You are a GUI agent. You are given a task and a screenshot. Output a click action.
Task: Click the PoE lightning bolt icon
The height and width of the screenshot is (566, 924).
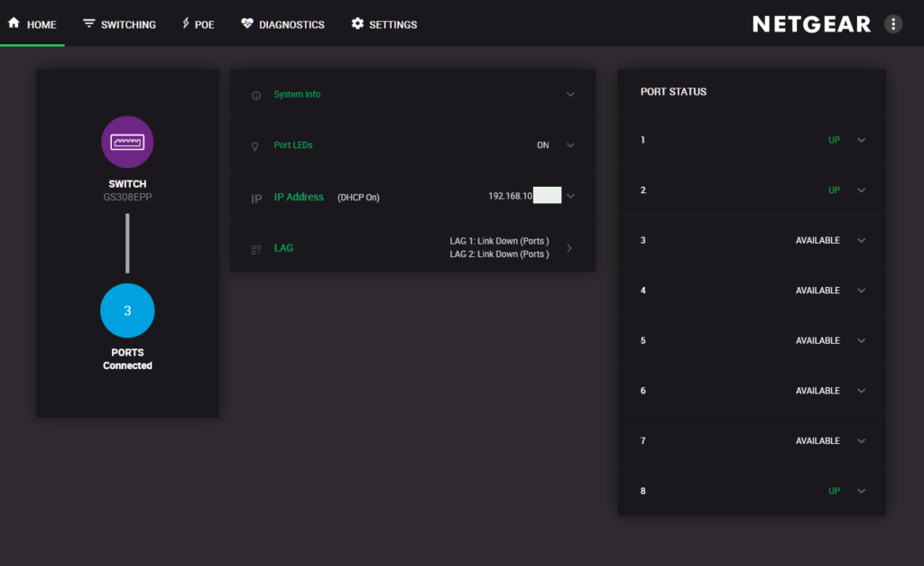click(186, 23)
